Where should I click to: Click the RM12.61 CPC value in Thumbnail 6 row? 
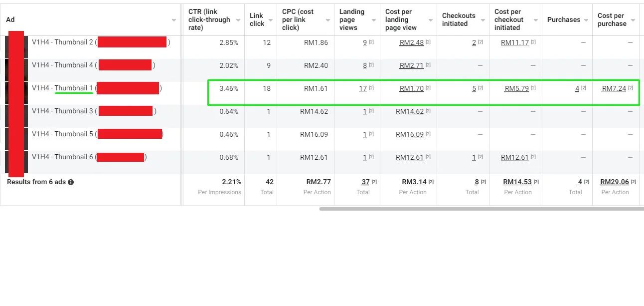tap(314, 157)
